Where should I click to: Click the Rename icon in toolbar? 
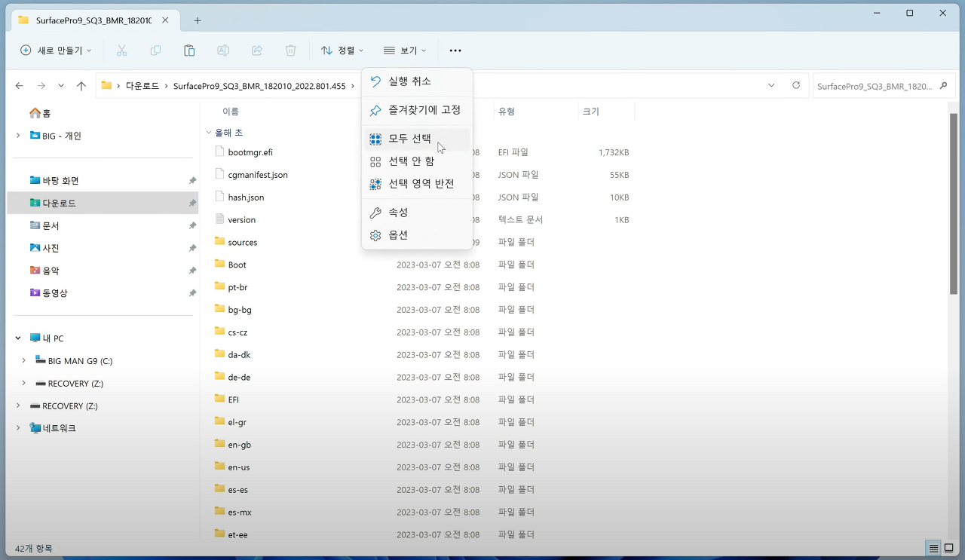(223, 50)
